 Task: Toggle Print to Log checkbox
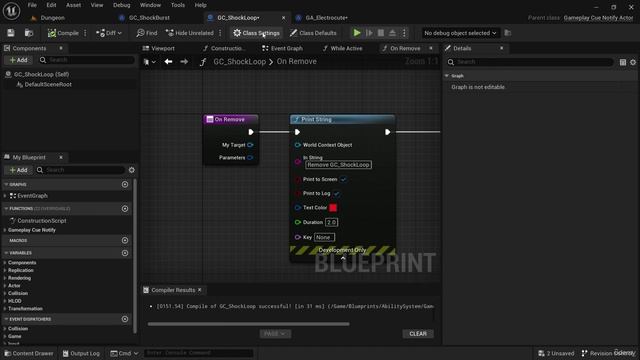[337, 194]
